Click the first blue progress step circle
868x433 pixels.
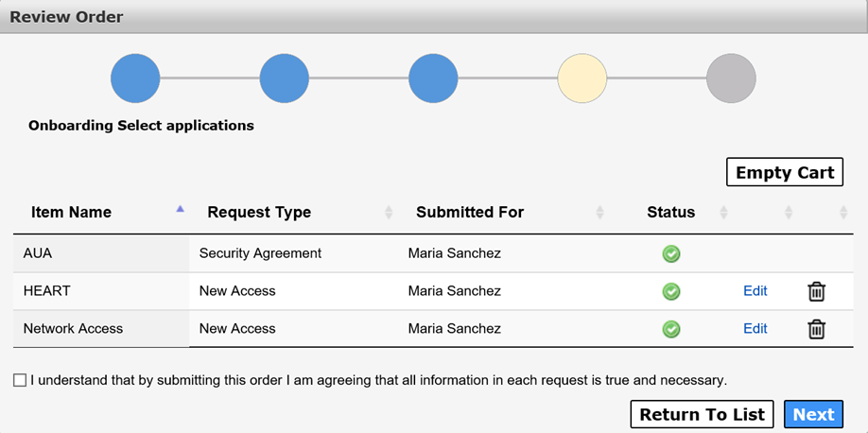pos(135,78)
